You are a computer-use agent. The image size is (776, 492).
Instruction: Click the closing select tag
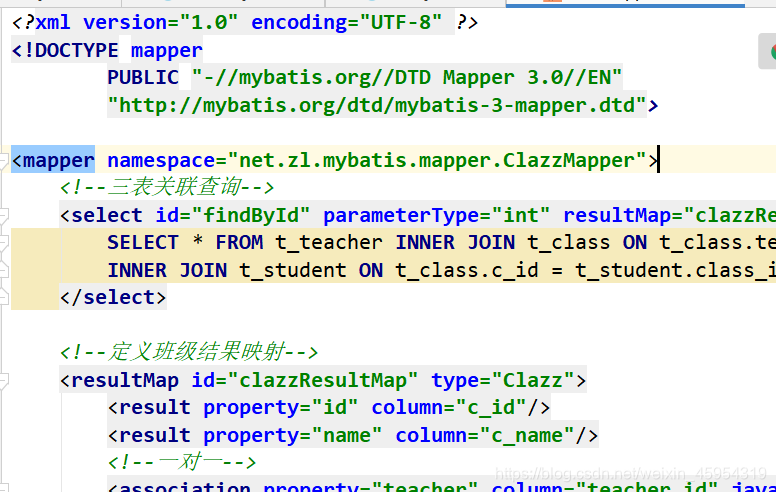113,297
